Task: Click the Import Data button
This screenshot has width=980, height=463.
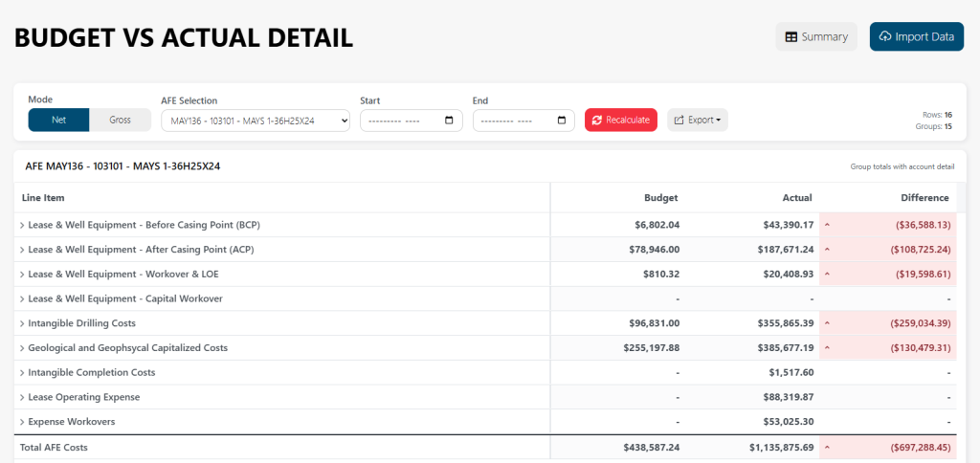Action: coord(916,37)
